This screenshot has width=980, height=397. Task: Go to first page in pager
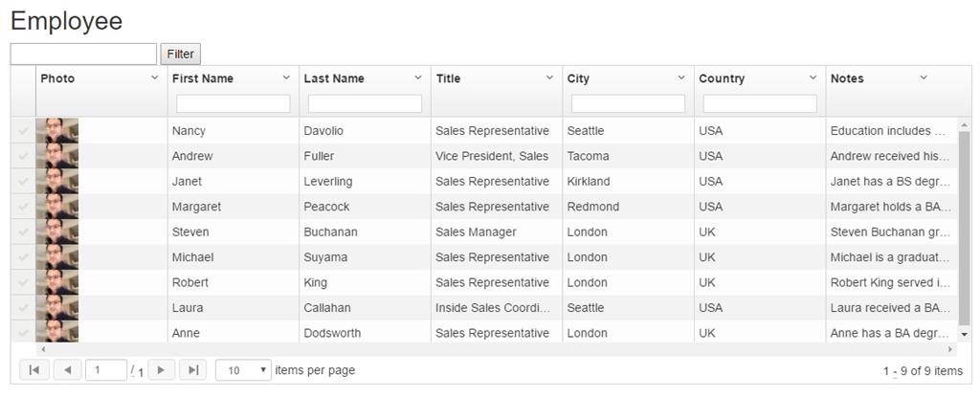pyautogui.click(x=33, y=370)
